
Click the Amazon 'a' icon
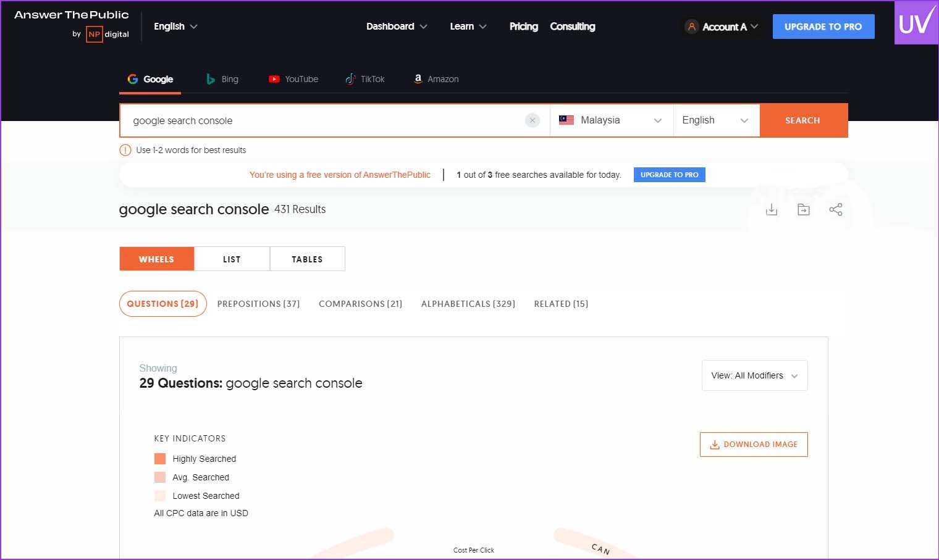pos(418,79)
